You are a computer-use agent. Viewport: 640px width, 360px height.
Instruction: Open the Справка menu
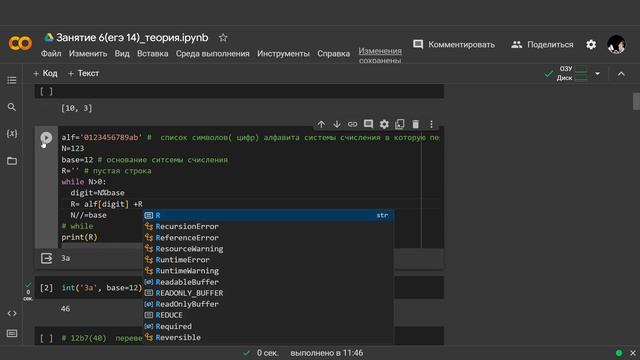(333, 53)
